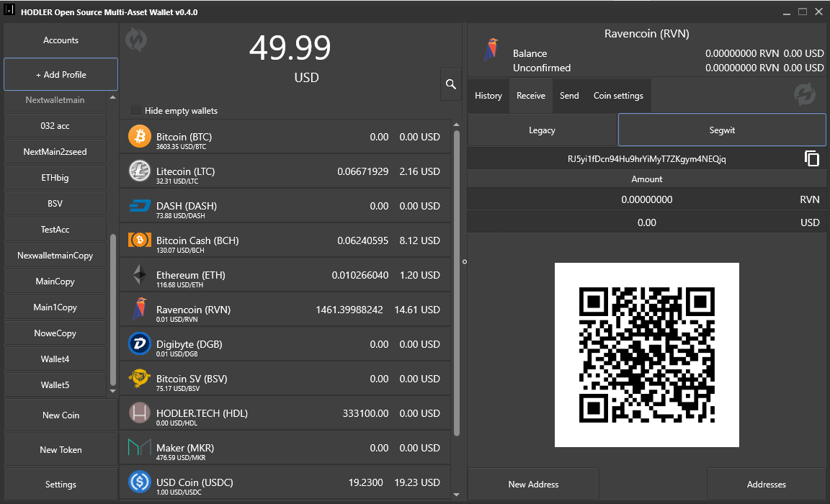Select the Nextwalletmain profile
The height and width of the screenshot is (504, 830).
click(55, 101)
